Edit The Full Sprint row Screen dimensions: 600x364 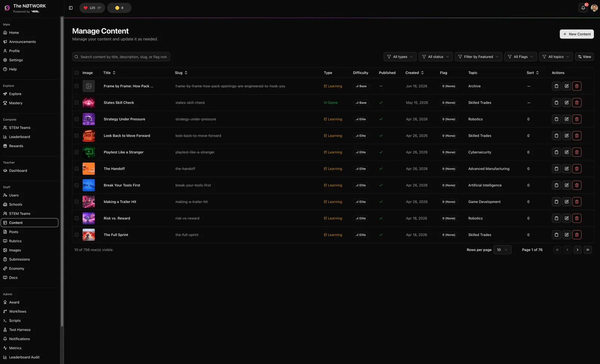[567, 235]
